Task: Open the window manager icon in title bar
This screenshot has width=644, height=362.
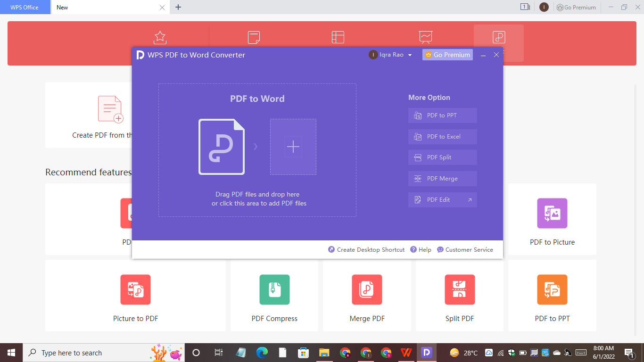Action: (525, 7)
